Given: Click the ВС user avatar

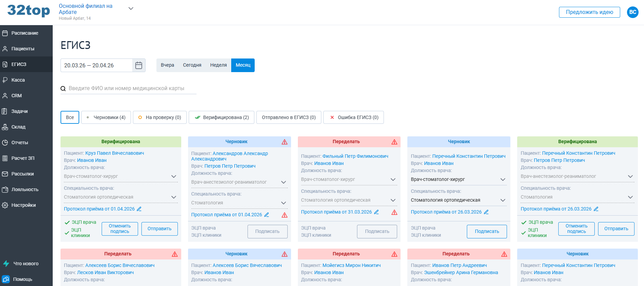Looking at the screenshot, I should coord(632,12).
